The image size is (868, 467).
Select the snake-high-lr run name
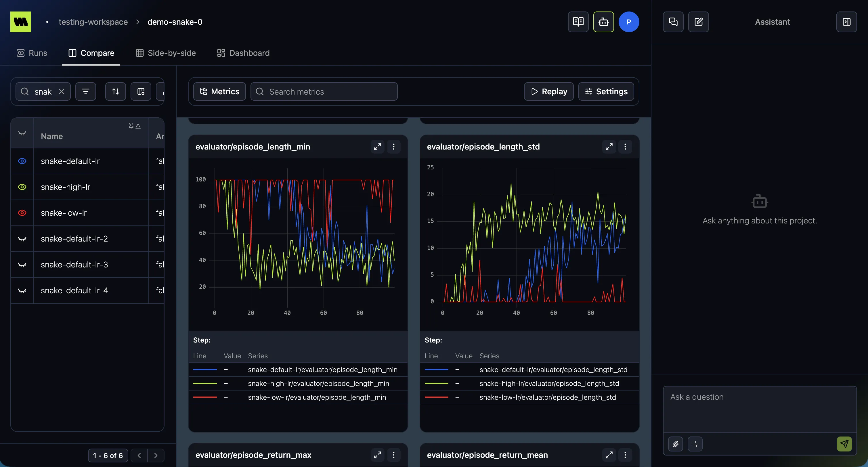click(x=66, y=187)
